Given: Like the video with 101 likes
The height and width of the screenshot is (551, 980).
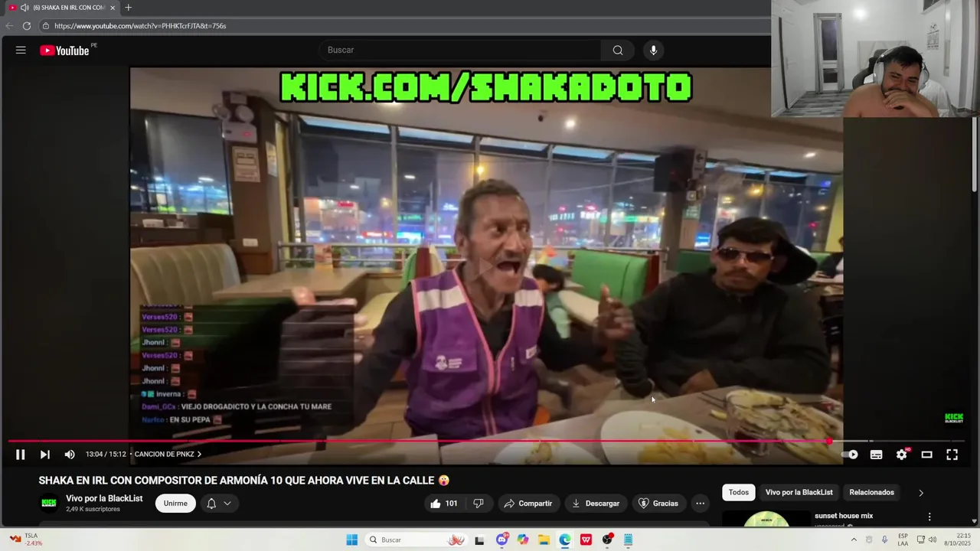Looking at the screenshot, I should pos(444,504).
